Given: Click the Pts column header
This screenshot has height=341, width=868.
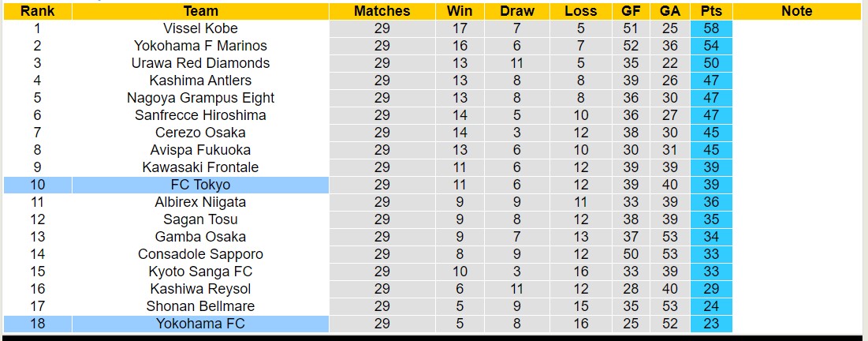Looking at the screenshot, I should point(712,11).
